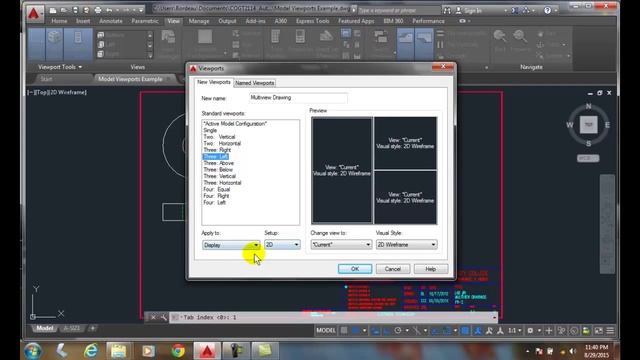Click the command line close X icon
640x360 pixels.
coord(153,317)
